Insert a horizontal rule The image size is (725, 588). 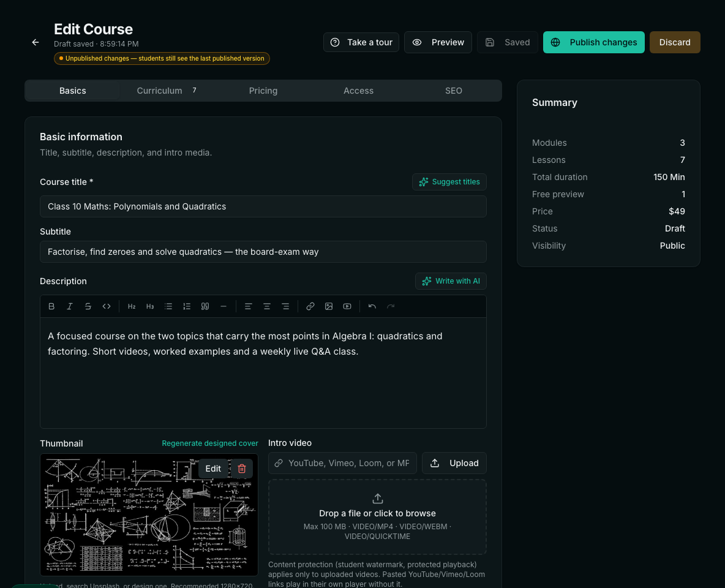tap(224, 306)
